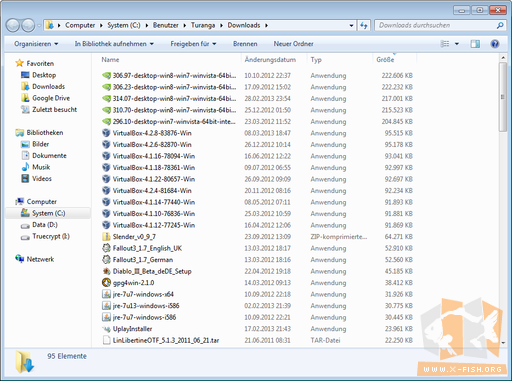Select Truecrypt (I:) drive
Screen dimensions: 512x381
[51, 236]
